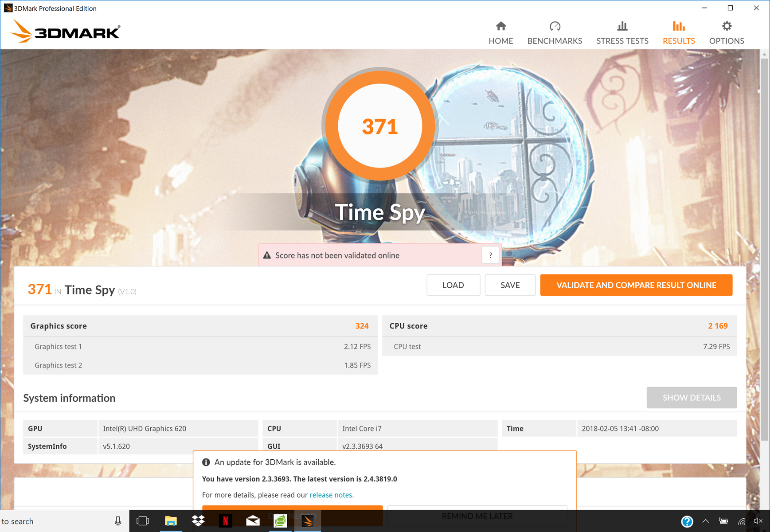Save the benchmark result

point(510,285)
